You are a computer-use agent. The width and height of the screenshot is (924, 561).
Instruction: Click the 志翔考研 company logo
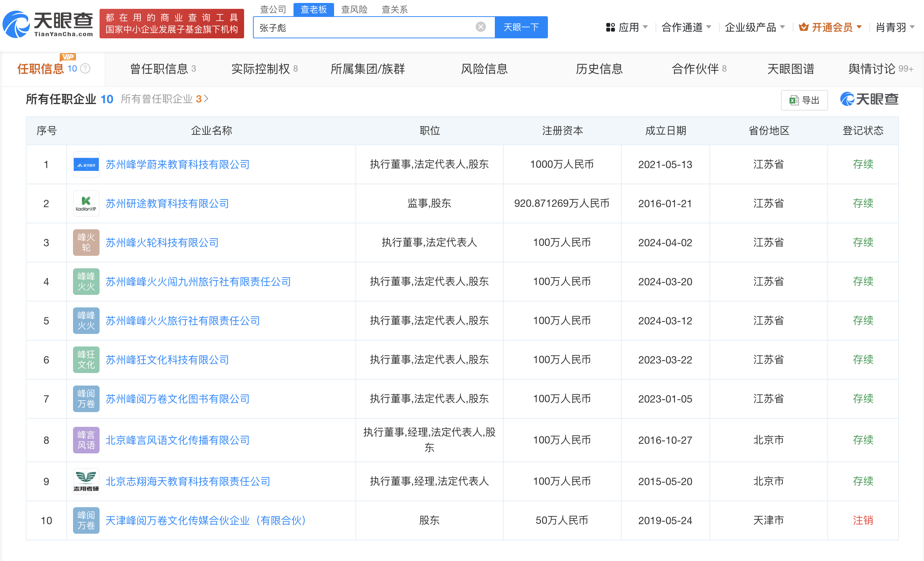86,481
